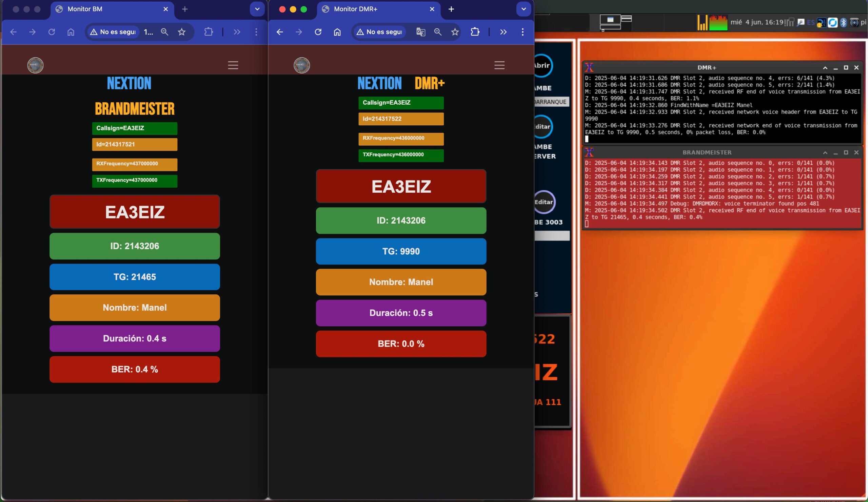
Task: Click green-red system load graph in panel
Action: click(718, 22)
